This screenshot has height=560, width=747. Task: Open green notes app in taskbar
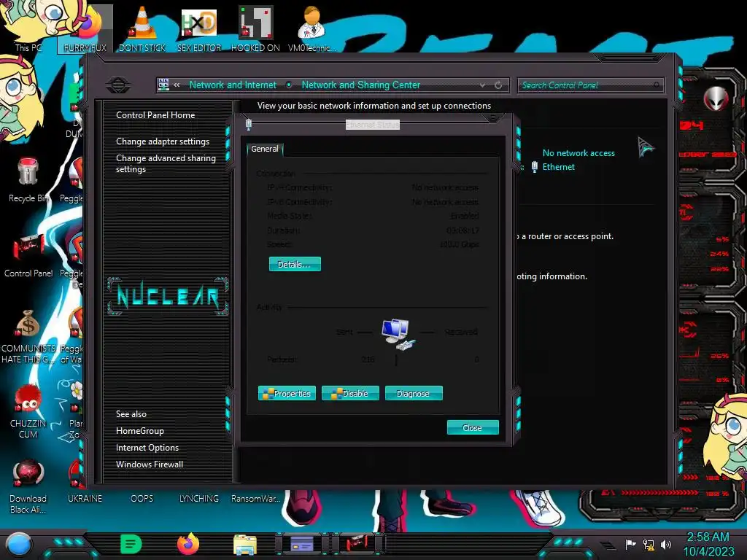click(131, 544)
